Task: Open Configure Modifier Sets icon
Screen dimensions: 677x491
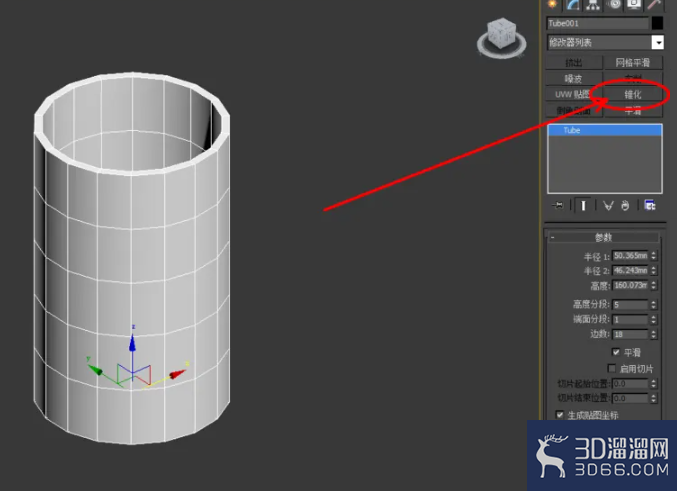Action: [650, 206]
